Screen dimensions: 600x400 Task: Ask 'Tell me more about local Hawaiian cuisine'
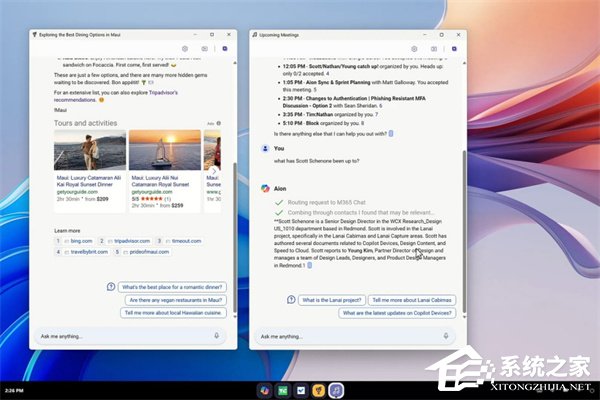[173, 313]
